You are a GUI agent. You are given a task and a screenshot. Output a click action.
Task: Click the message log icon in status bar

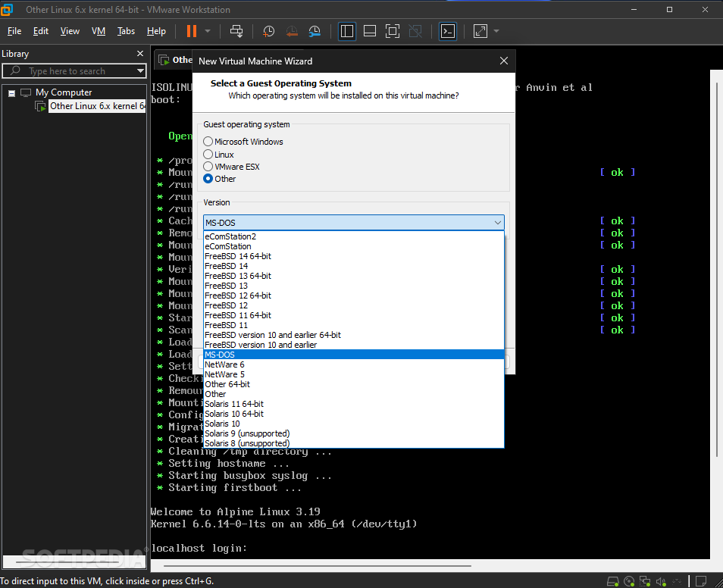coord(701,581)
